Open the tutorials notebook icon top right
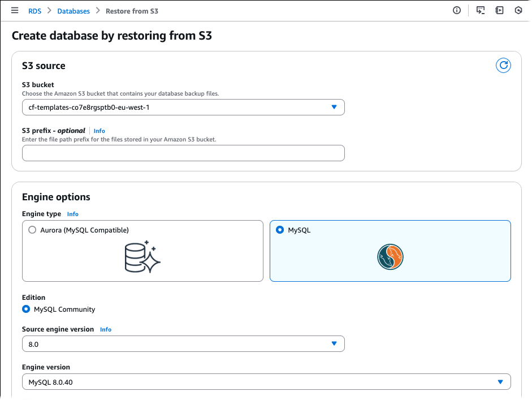Screen dimensions: 532x400 [x=499, y=10]
